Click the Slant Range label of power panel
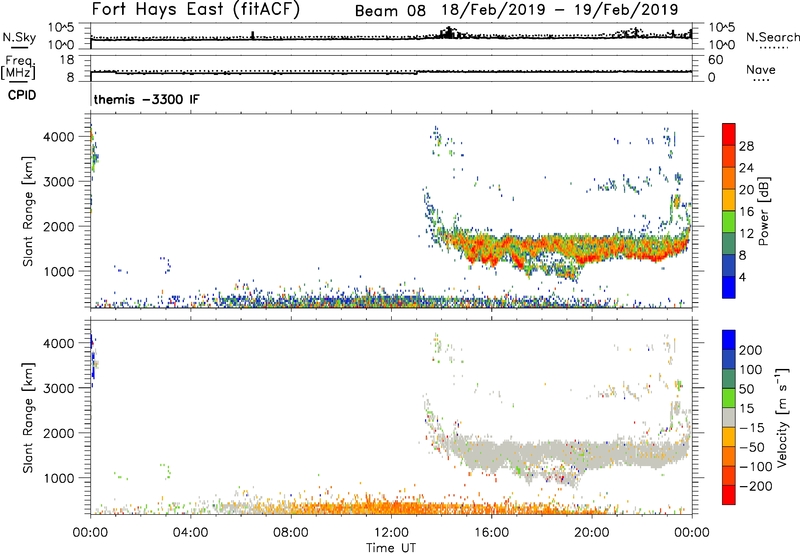Screen dimensions: 800x554 pyautogui.click(x=28, y=211)
